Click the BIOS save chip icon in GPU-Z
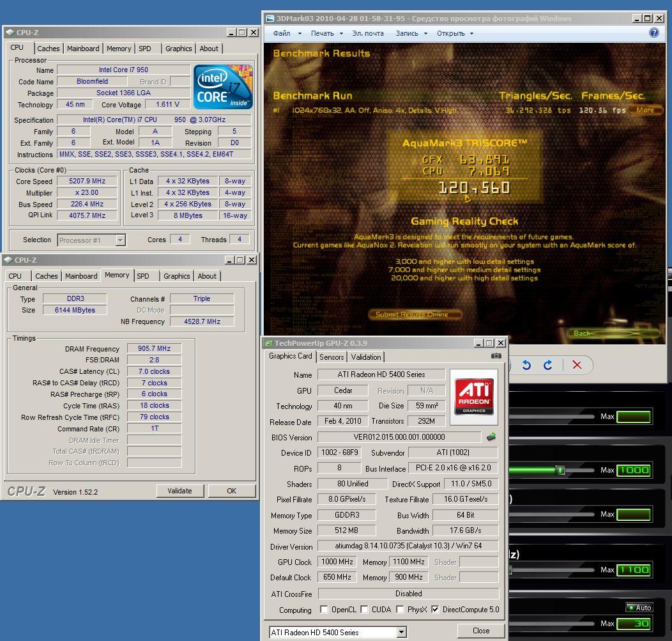 point(491,437)
